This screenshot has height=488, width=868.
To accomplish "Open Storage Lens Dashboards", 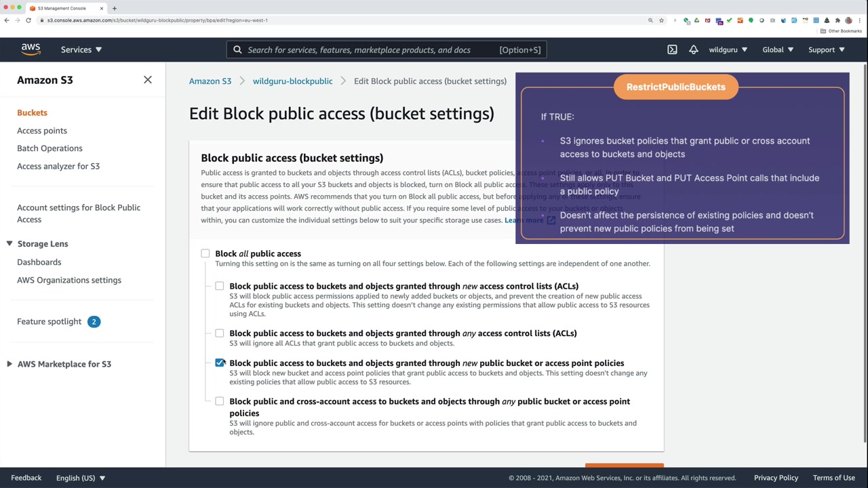I will coord(39,262).
